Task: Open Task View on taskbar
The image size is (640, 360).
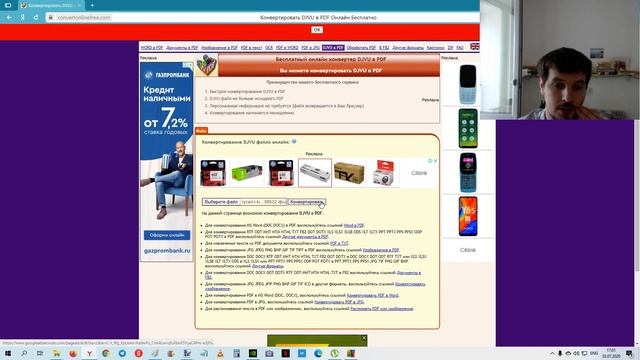Action: (40, 353)
